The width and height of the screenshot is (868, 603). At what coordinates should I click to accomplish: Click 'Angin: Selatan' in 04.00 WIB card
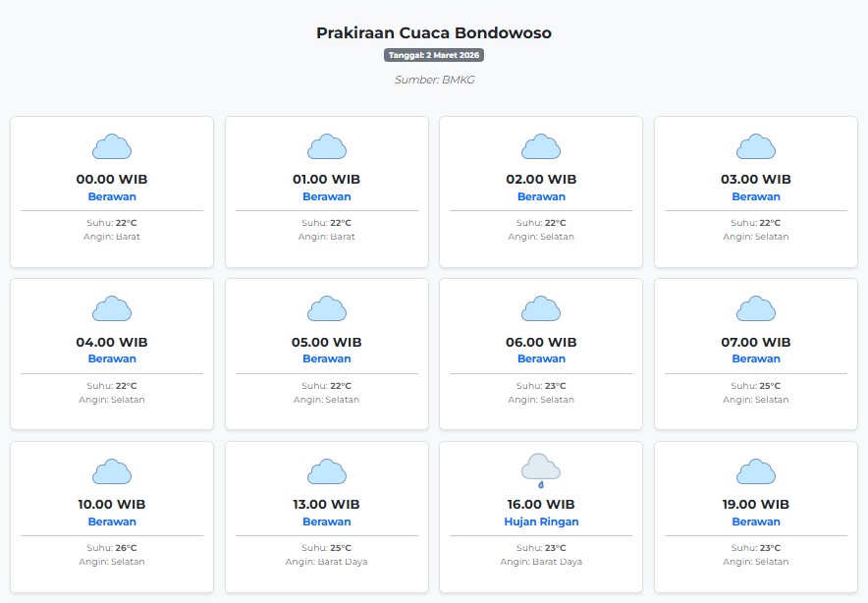(x=112, y=400)
